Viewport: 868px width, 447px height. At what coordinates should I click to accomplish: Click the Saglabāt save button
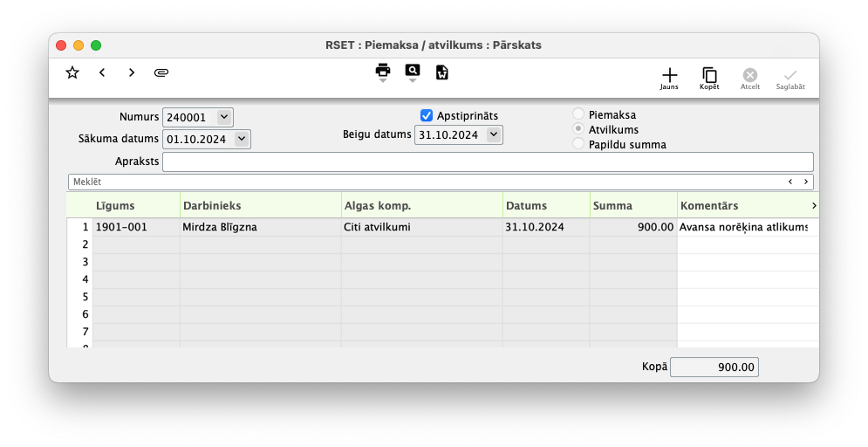[x=790, y=79]
